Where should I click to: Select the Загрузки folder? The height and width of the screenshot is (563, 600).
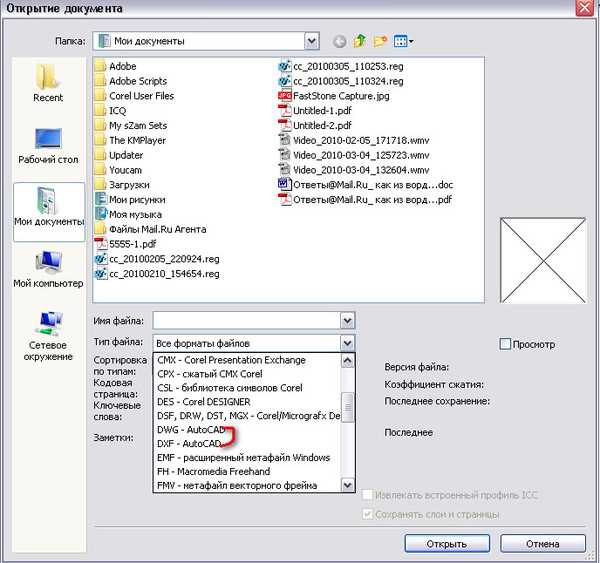point(122,185)
